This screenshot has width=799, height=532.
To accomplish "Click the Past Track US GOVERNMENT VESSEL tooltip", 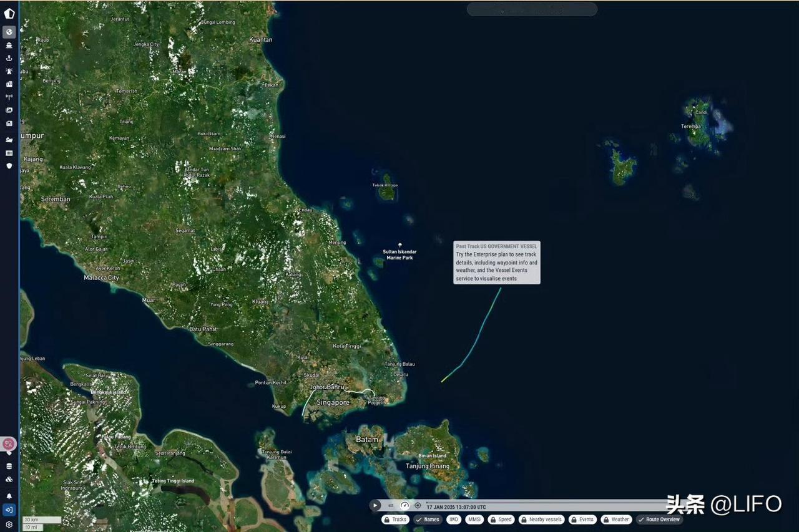I will (x=497, y=263).
